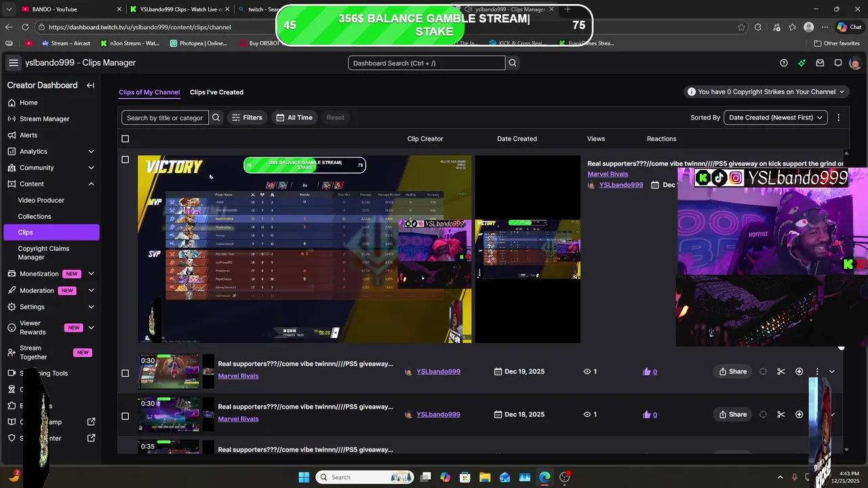Viewport: 868px width, 488px height.
Task: Click the clip search field
Action: coord(165,117)
